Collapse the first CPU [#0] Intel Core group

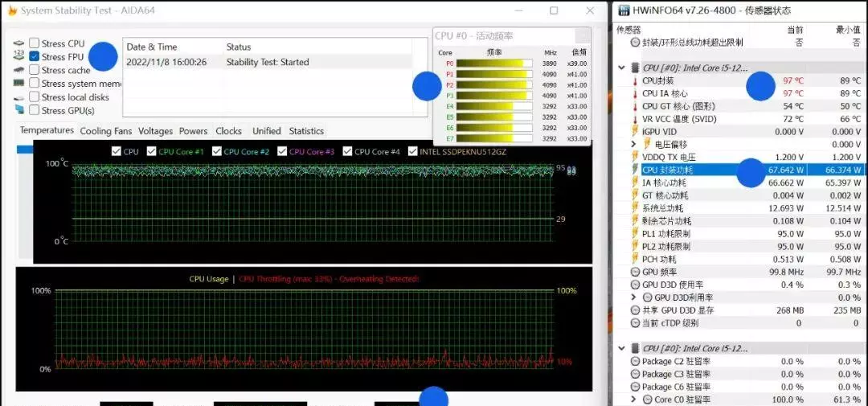(x=621, y=68)
